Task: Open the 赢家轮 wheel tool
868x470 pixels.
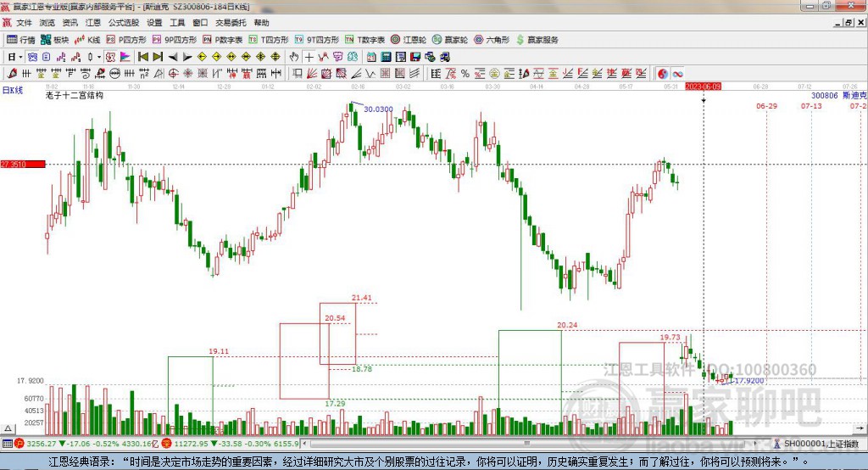Action: point(450,39)
